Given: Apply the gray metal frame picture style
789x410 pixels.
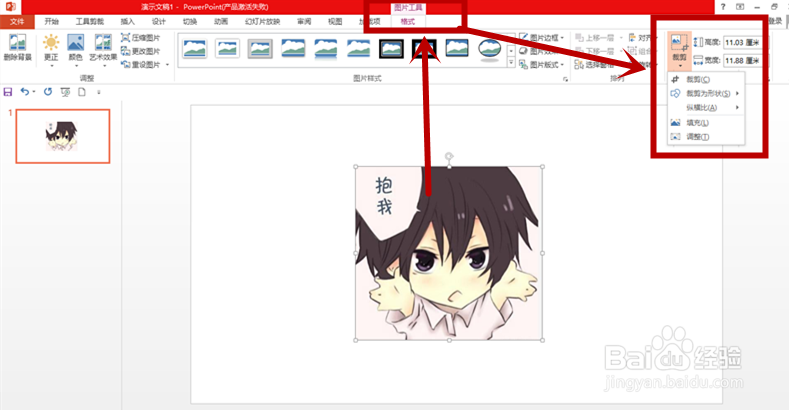Looking at the screenshot, I should click(260, 49).
